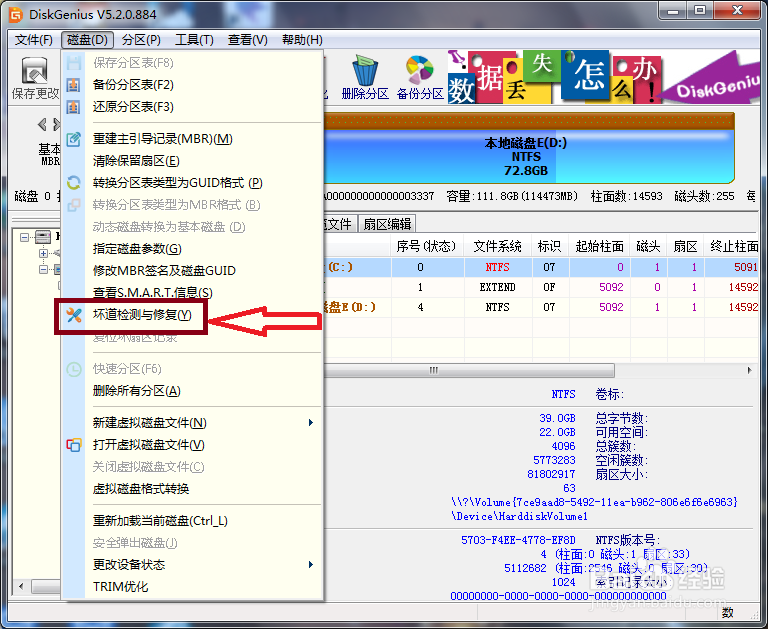Click the partition table scroll right arrow
This screenshot has width=768, height=629.
[750, 370]
